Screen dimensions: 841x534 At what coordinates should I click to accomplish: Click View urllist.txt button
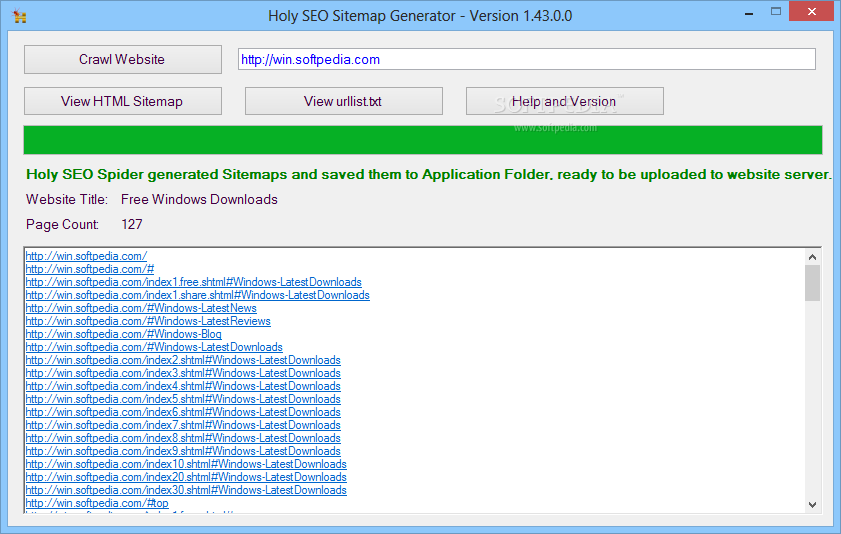pyautogui.click(x=343, y=101)
